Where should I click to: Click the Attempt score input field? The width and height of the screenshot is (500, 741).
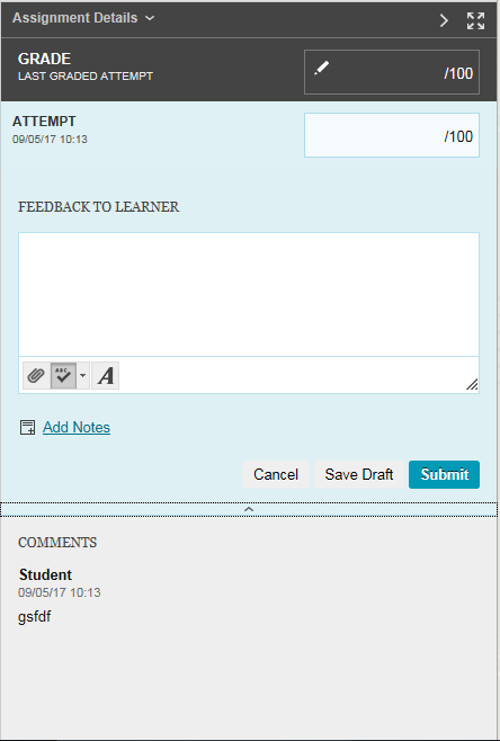pos(392,135)
